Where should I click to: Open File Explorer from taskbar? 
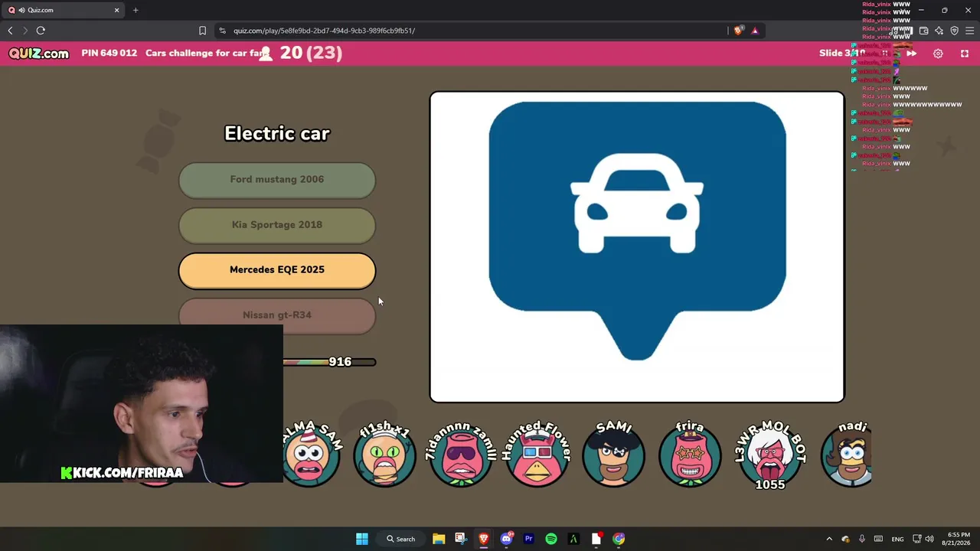pyautogui.click(x=439, y=539)
